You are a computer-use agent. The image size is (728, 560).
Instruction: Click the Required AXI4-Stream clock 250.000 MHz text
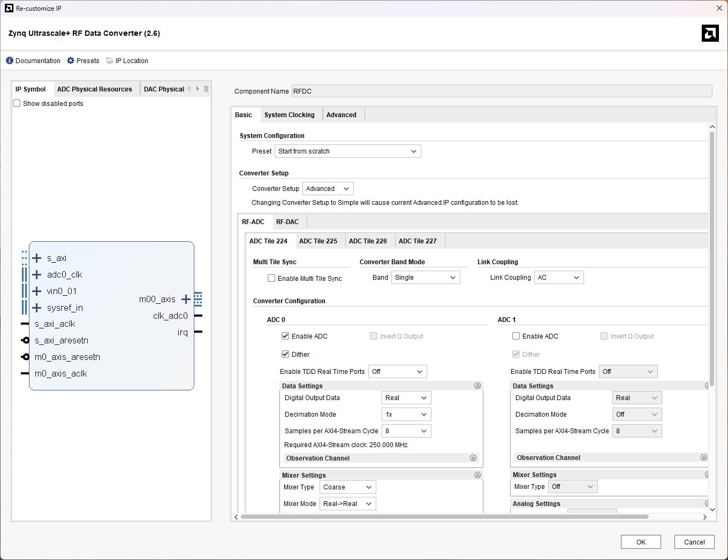pos(346,445)
